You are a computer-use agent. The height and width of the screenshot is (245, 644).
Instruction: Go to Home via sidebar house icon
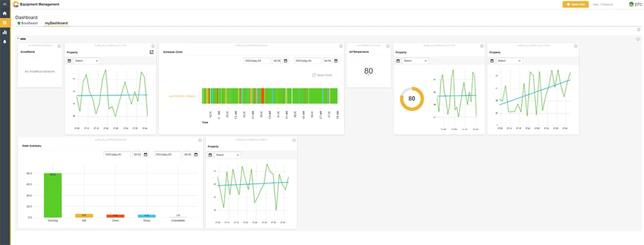5,14
